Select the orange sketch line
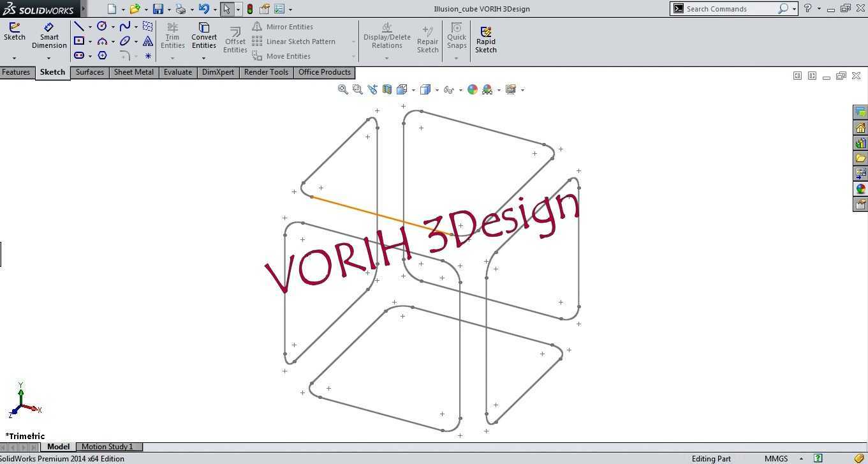Image resolution: width=868 pixels, height=464 pixels. tap(381, 216)
